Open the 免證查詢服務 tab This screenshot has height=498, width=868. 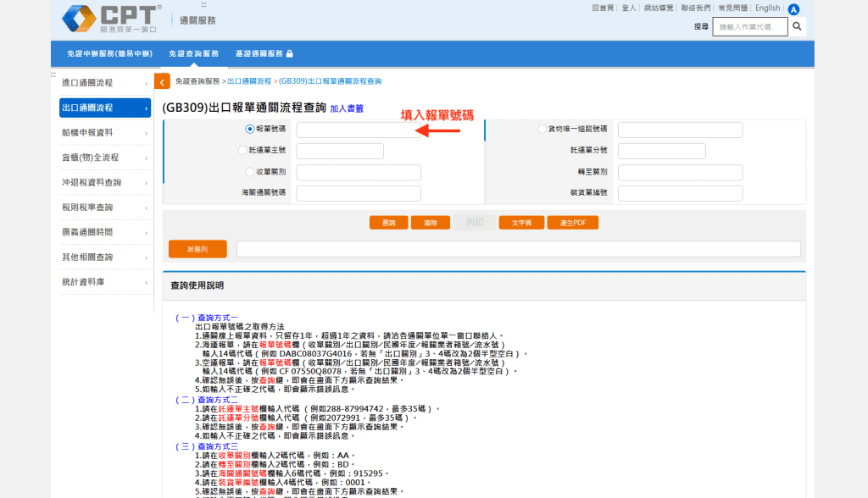click(x=194, y=53)
